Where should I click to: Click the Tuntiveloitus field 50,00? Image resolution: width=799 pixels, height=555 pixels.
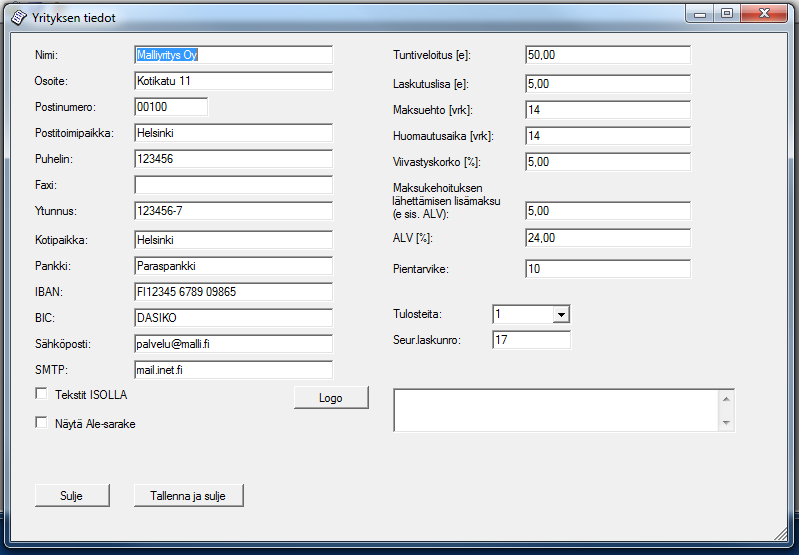point(608,55)
